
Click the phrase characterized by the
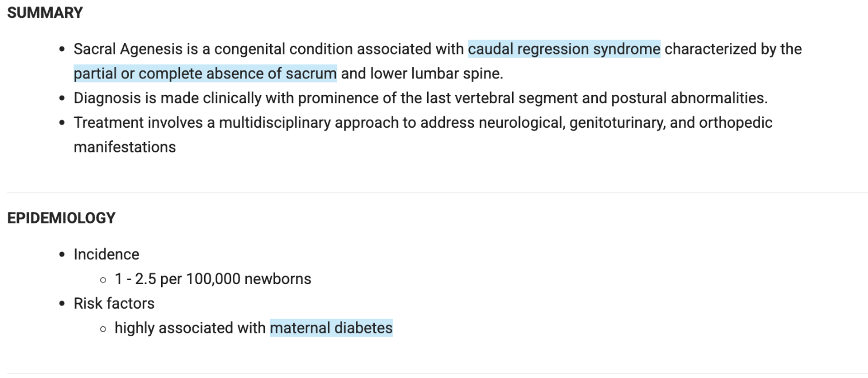pos(733,49)
